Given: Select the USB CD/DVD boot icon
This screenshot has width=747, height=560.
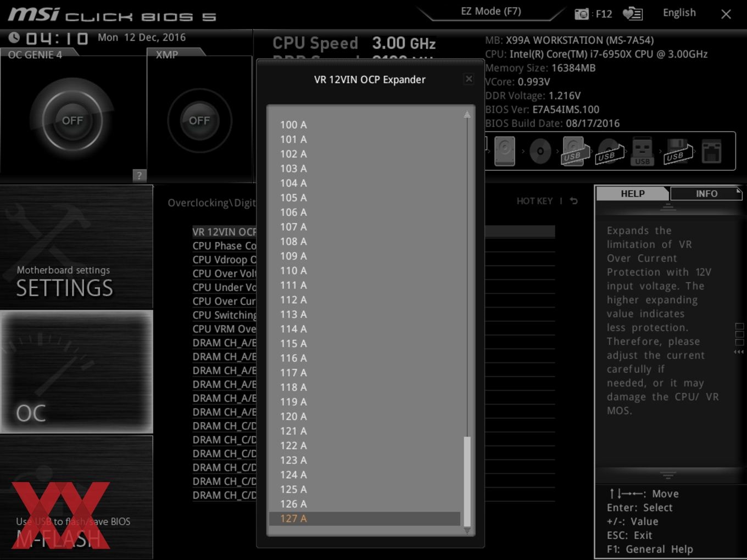Looking at the screenshot, I should coord(609,152).
